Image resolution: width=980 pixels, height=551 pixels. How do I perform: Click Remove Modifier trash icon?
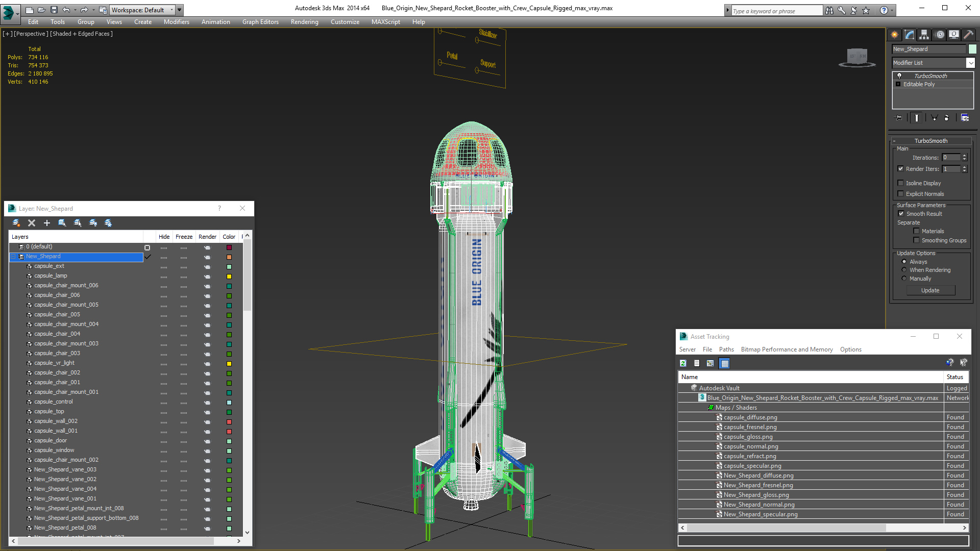tap(947, 118)
